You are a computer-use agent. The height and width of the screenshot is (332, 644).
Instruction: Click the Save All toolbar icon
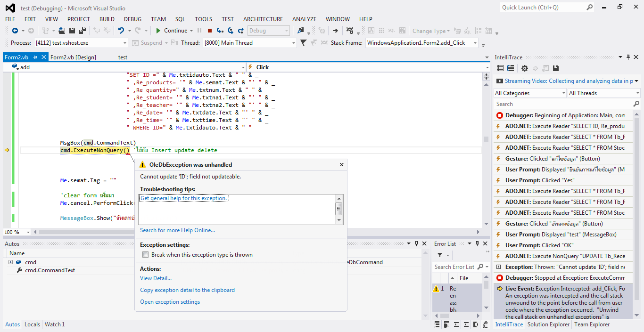(x=82, y=31)
